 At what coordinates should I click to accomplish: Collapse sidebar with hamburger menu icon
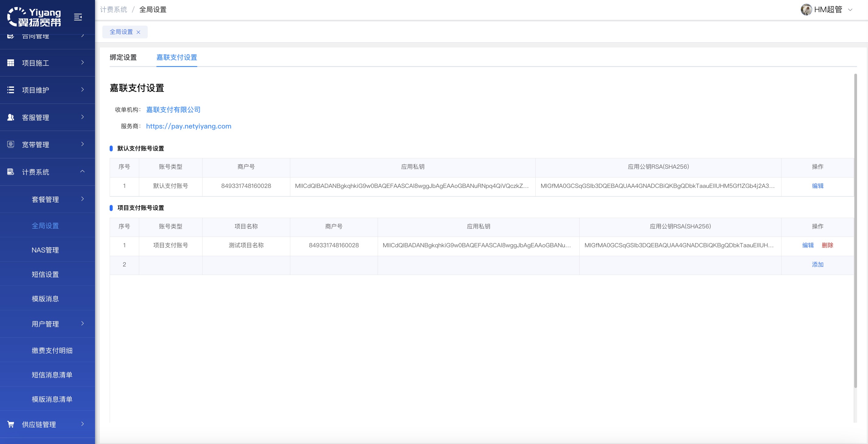pos(78,17)
